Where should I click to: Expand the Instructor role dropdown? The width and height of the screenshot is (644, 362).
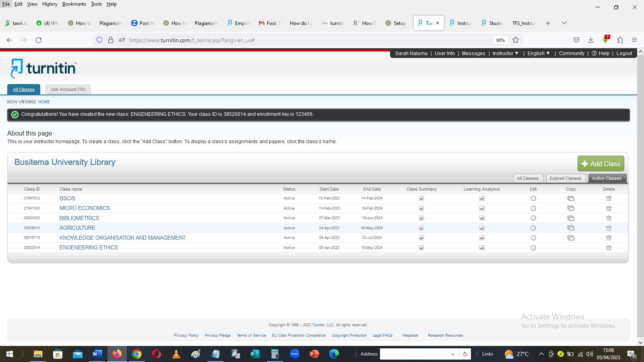click(506, 53)
